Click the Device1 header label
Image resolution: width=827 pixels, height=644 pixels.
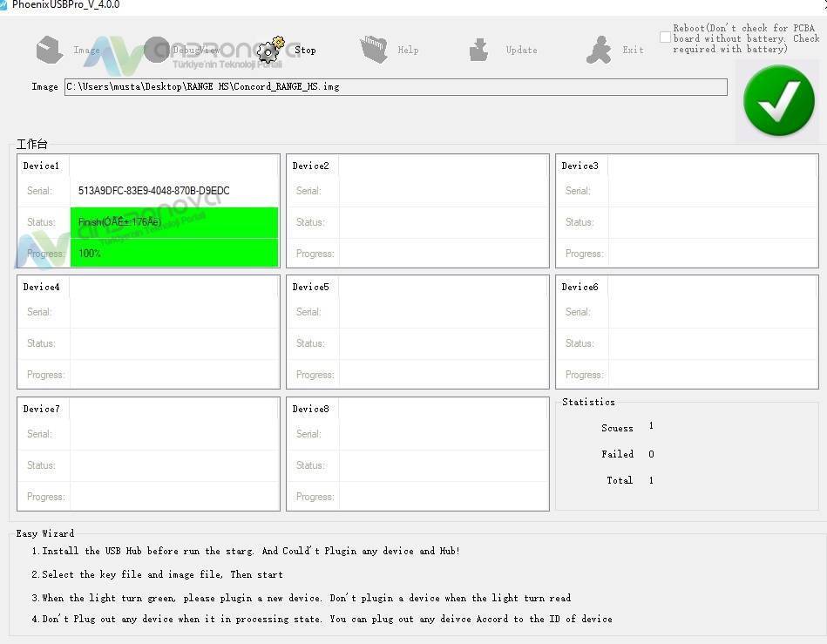[x=41, y=166]
